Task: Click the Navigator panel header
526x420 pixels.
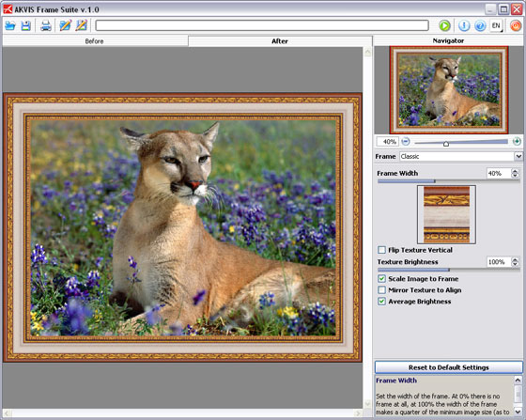Action: [448, 40]
